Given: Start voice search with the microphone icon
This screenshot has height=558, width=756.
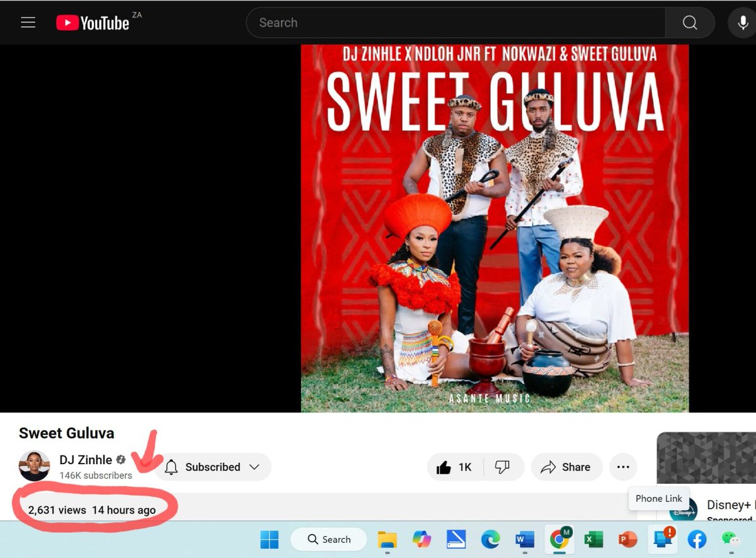Looking at the screenshot, I should pos(742,22).
